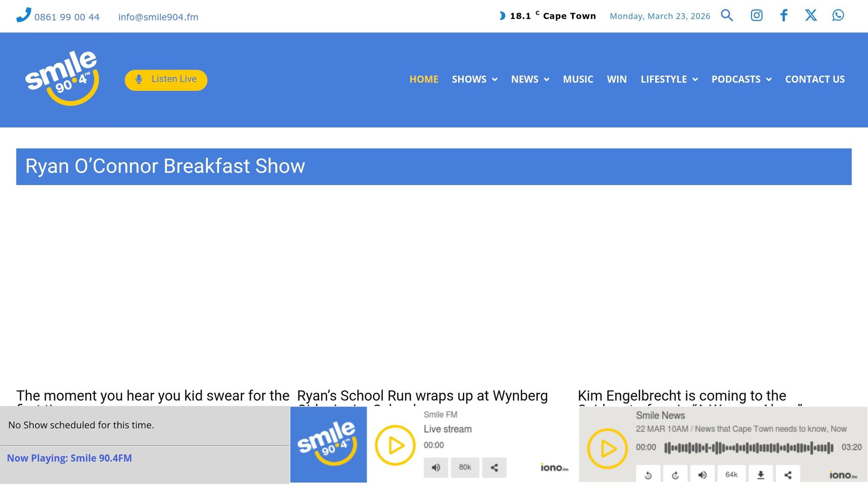Share the Smile FM live stream

pos(494,468)
